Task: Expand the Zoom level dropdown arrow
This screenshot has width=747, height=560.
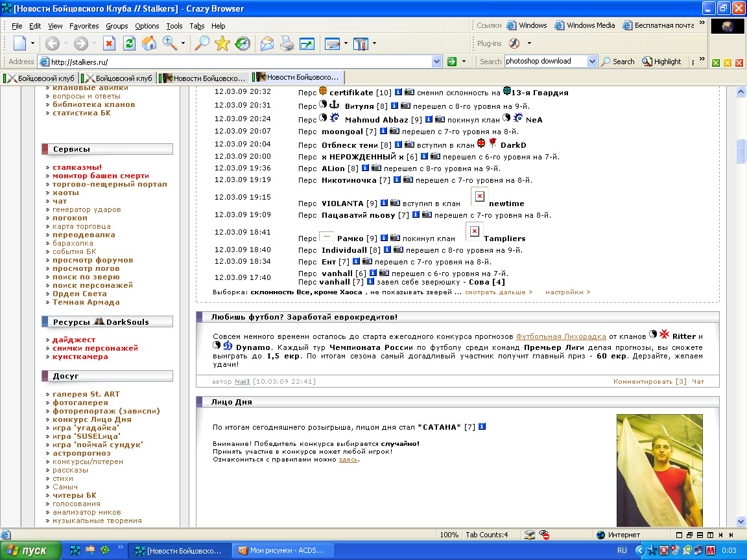Action: click(x=183, y=43)
